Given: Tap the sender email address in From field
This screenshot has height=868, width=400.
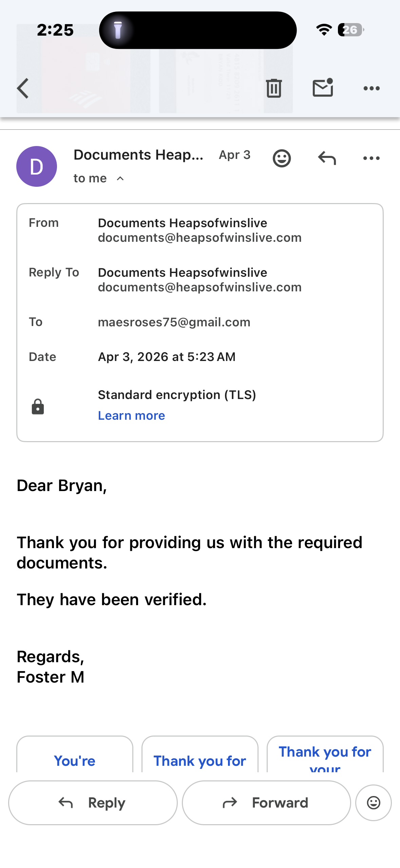Looking at the screenshot, I should click(x=199, y=238).
